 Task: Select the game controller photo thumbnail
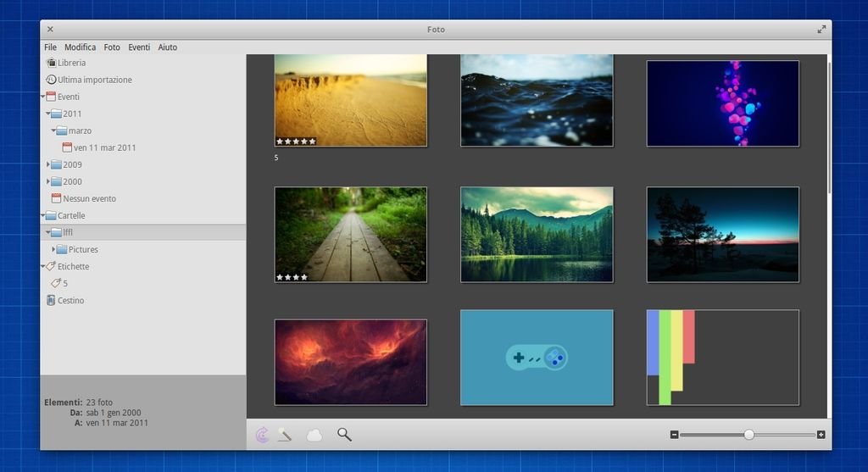[536, 358]
